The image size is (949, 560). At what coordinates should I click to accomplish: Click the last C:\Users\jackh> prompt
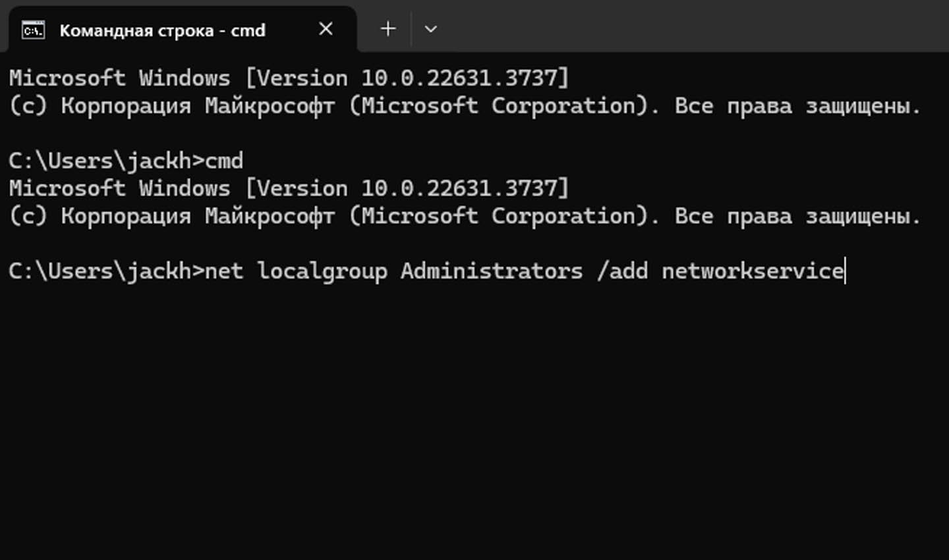(x=107, y=271)
